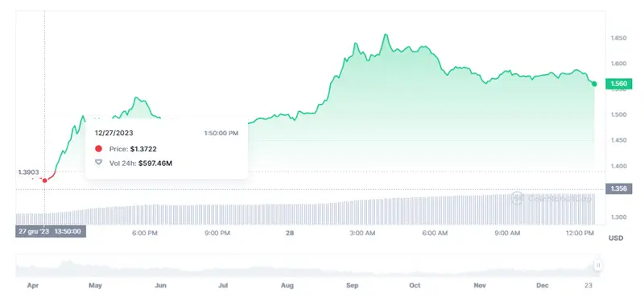Click the red Price circle icon in tooltip

point(98,149)
